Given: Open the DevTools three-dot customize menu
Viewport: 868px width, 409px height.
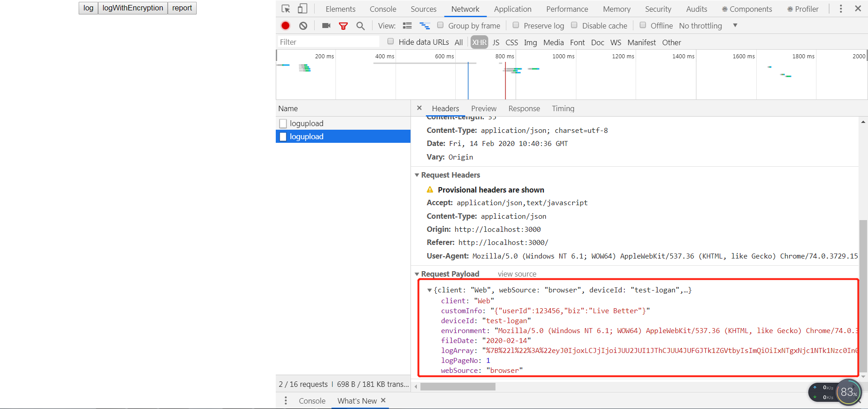Looking at the screenshot, I should pyautogui.click(x=841, y=9).
